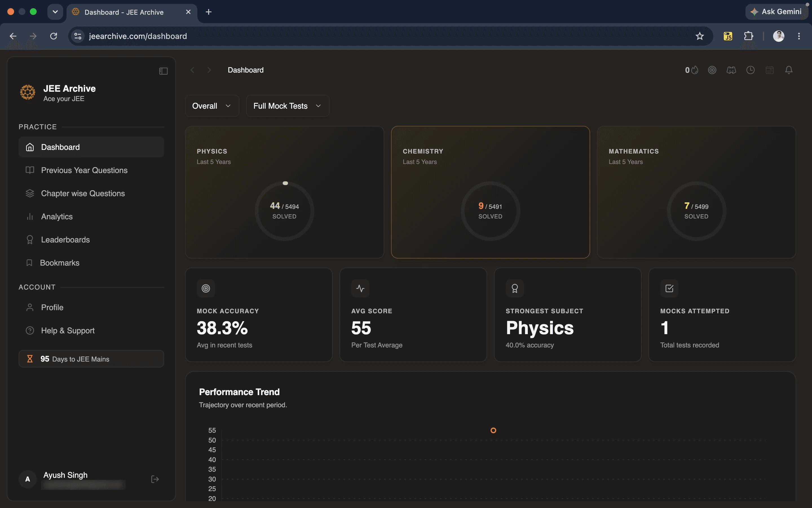Image resolution: width=812 pixels, height=508 pixels.
Task: Open the Mathematics Last 5 Years card
Action: click(x=696, y=192)
